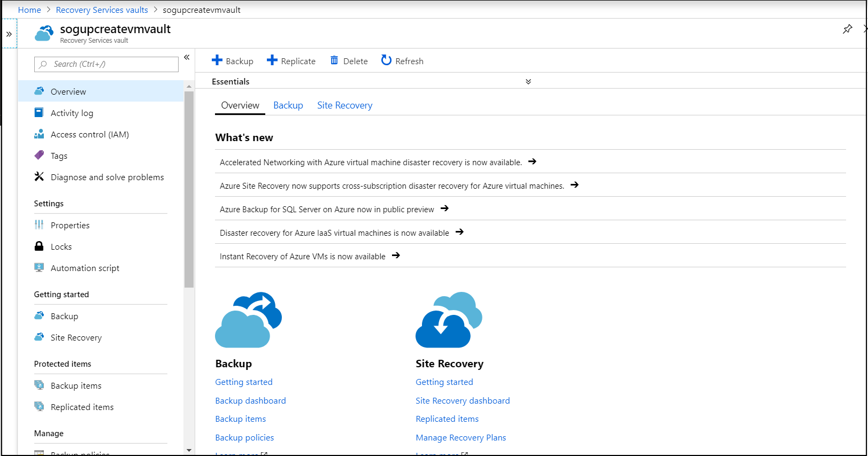The image size is (868, 456).
Task: Open Backup policies link in main pane
Action: click(244, 437)
